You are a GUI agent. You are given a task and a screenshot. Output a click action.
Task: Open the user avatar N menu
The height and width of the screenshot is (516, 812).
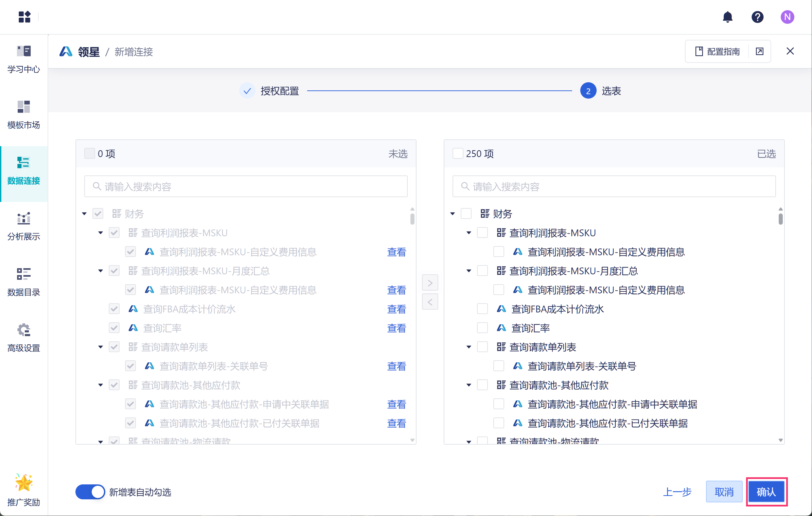pos(787,17)
